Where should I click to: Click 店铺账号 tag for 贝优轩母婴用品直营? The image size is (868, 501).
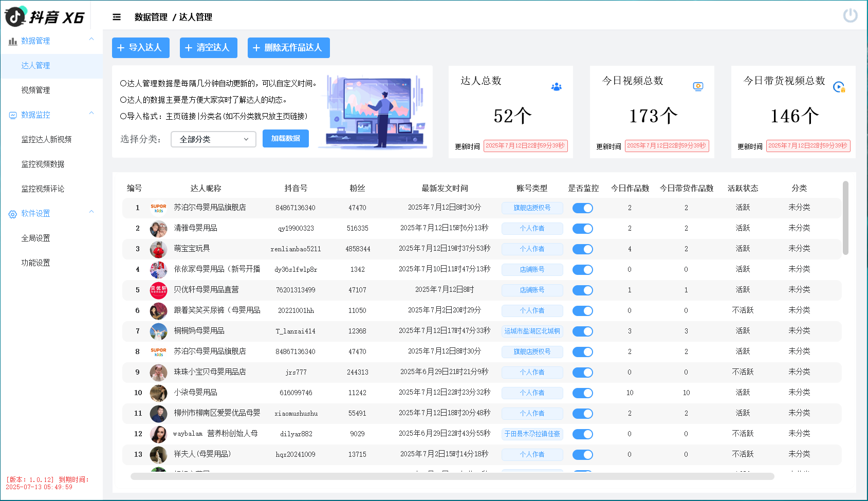point(532,290)
